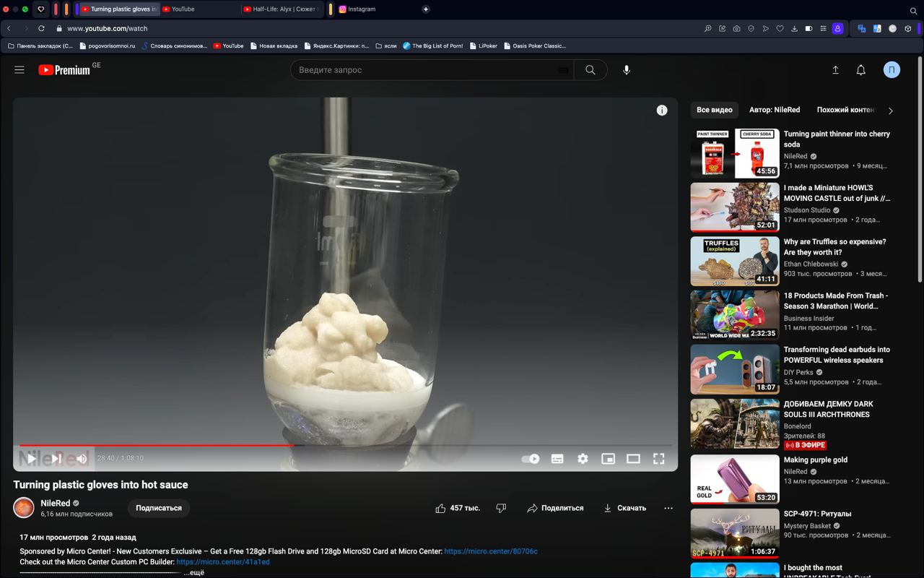Open the extensions cube icon

[908, 28]
